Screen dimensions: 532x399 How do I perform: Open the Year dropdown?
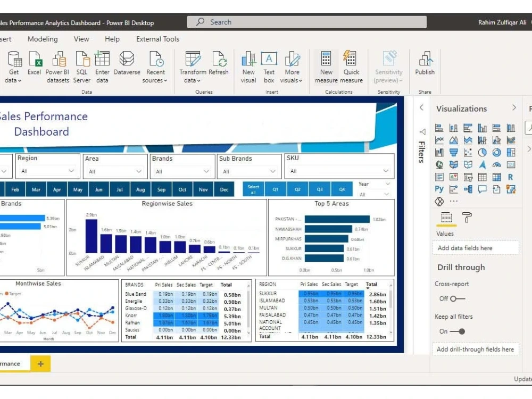click(x=387, y=184)
